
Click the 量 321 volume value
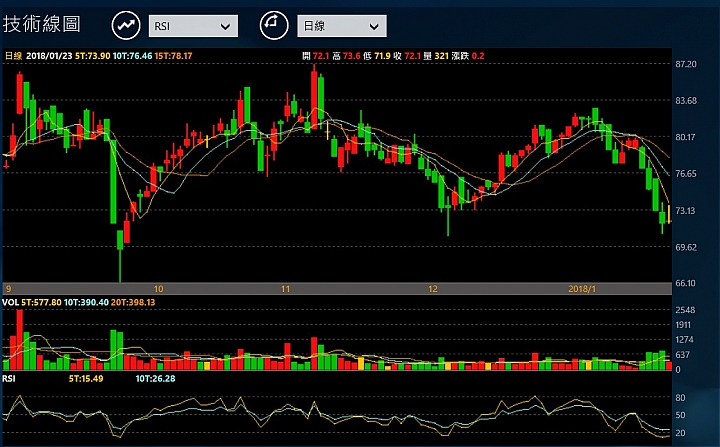point(436,56)
